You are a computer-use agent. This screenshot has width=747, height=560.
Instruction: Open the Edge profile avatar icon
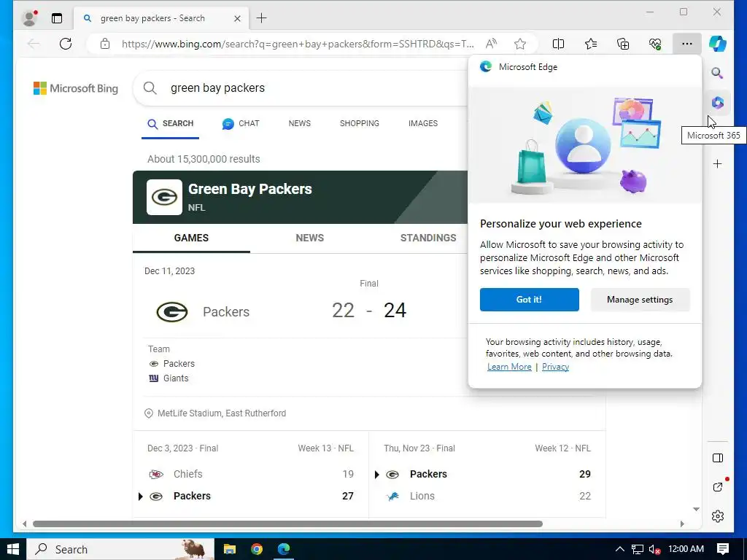[29, 18]
